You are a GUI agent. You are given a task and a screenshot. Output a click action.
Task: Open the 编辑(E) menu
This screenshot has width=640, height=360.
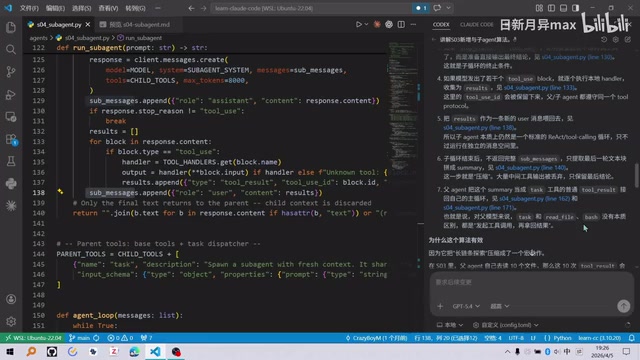55,8
